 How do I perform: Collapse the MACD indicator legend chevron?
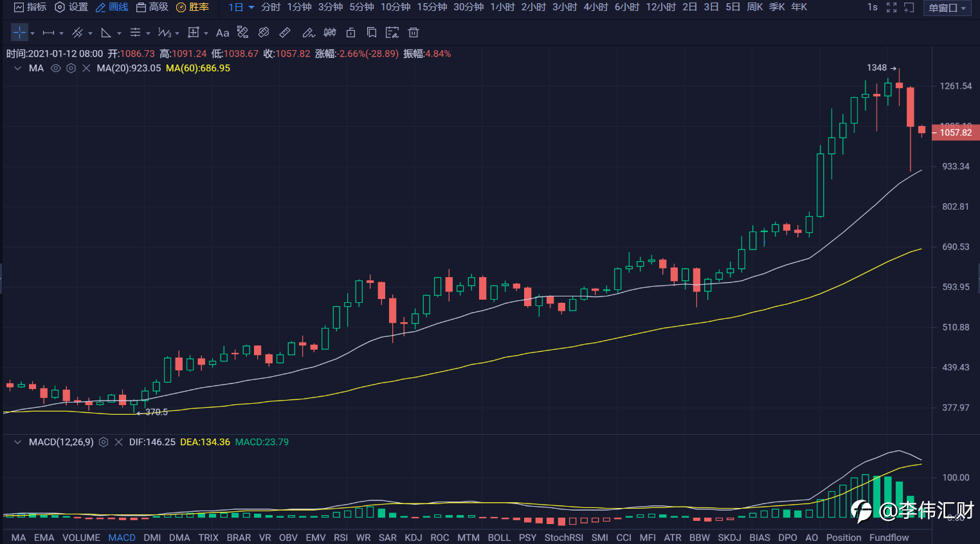[17, 442]
